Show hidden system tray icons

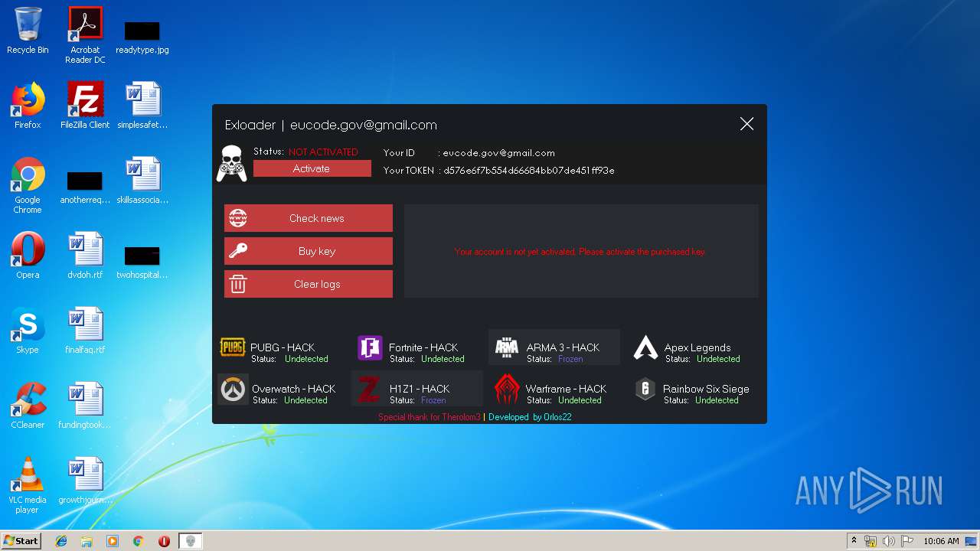(854, 541)
